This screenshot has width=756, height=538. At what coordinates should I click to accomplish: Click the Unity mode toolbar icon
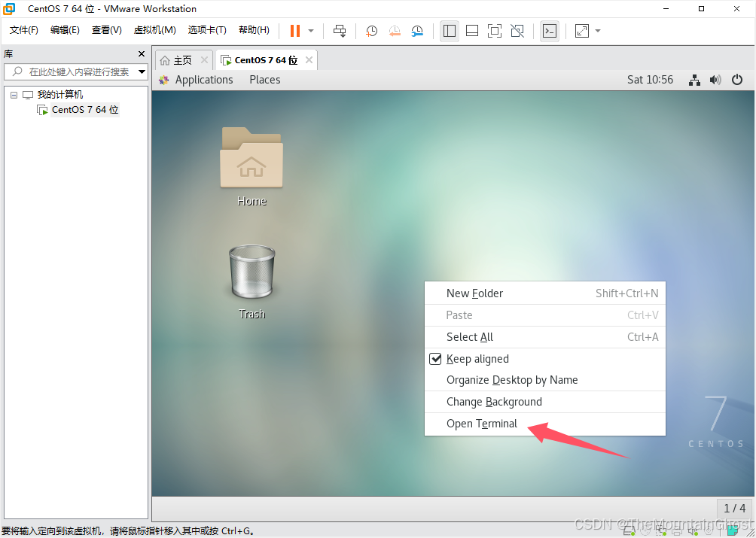517,31
